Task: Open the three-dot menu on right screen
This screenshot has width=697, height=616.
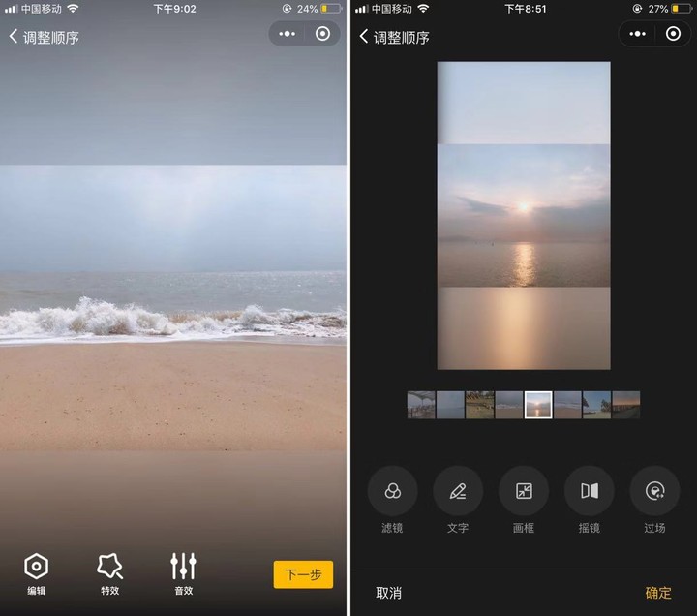Action: [637, 34]
